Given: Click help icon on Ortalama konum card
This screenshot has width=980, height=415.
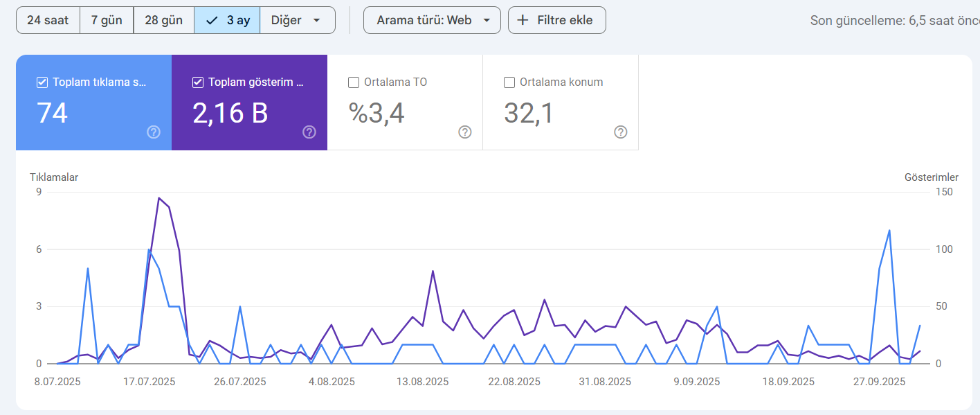Looking at the screenshot, I should (x=621, y=132).
